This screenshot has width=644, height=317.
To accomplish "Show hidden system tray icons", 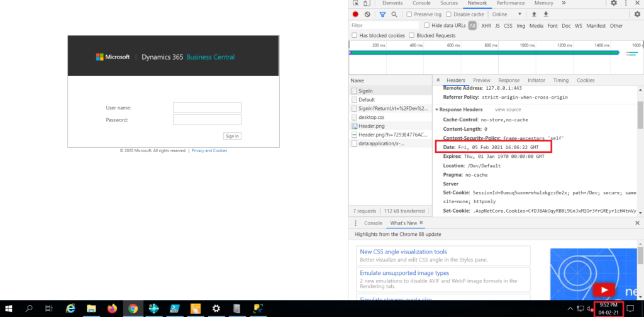I will (570, 308).
